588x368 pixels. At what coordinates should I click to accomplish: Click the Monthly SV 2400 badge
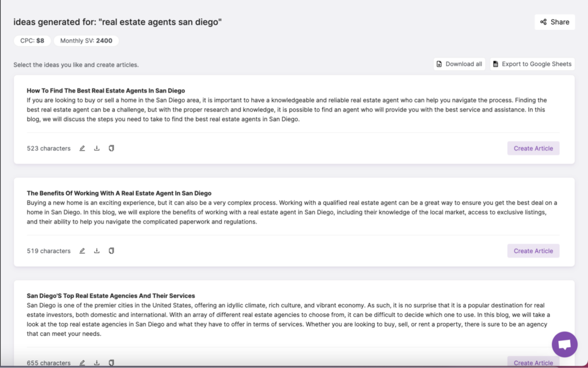point(86,40)
